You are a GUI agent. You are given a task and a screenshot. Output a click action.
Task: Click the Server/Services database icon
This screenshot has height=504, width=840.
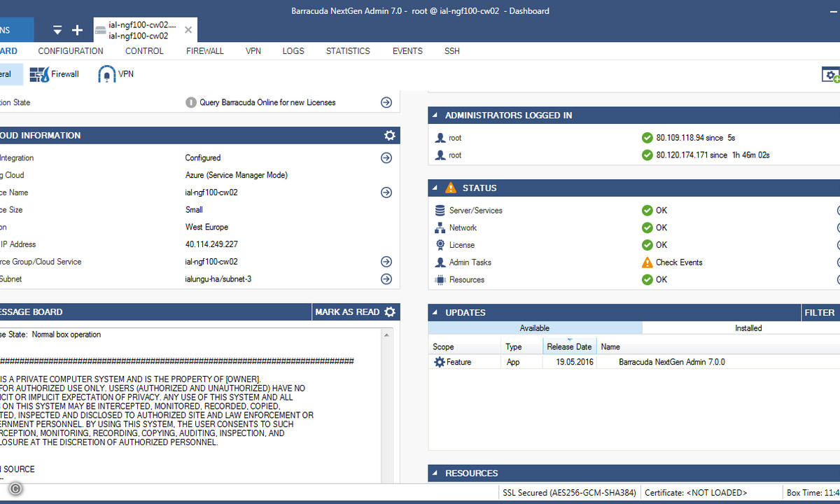tap(440, 211)
